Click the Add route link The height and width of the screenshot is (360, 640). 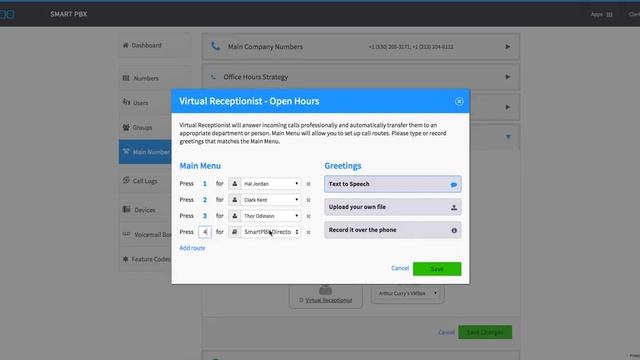point(192,248)
